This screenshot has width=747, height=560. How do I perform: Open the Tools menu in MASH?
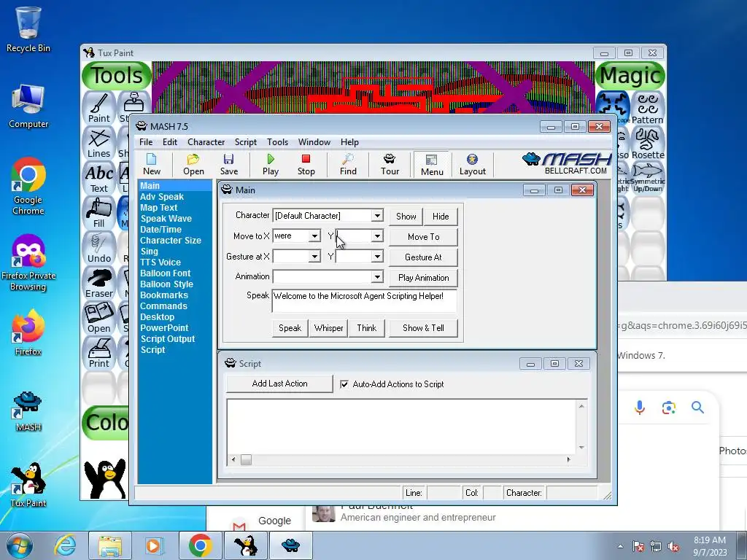(x=277, y=142)
